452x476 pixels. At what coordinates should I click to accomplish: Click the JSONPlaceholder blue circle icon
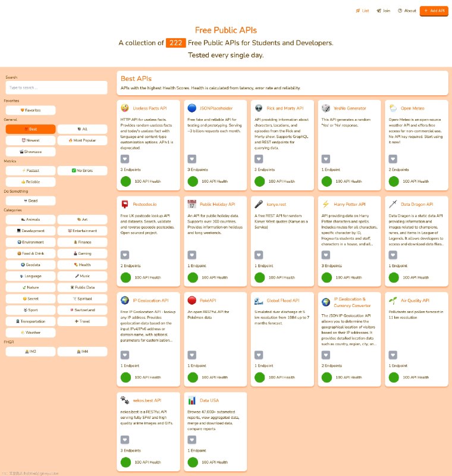[x=192, y=108]
